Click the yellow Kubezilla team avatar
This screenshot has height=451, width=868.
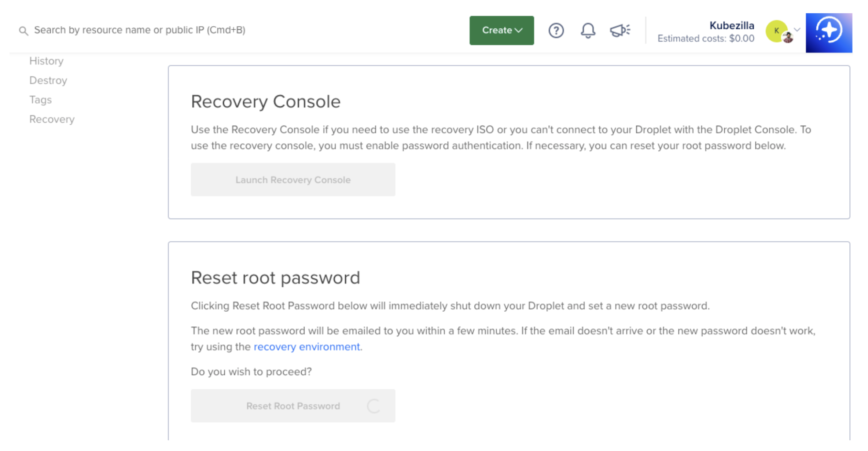point(776,31)
